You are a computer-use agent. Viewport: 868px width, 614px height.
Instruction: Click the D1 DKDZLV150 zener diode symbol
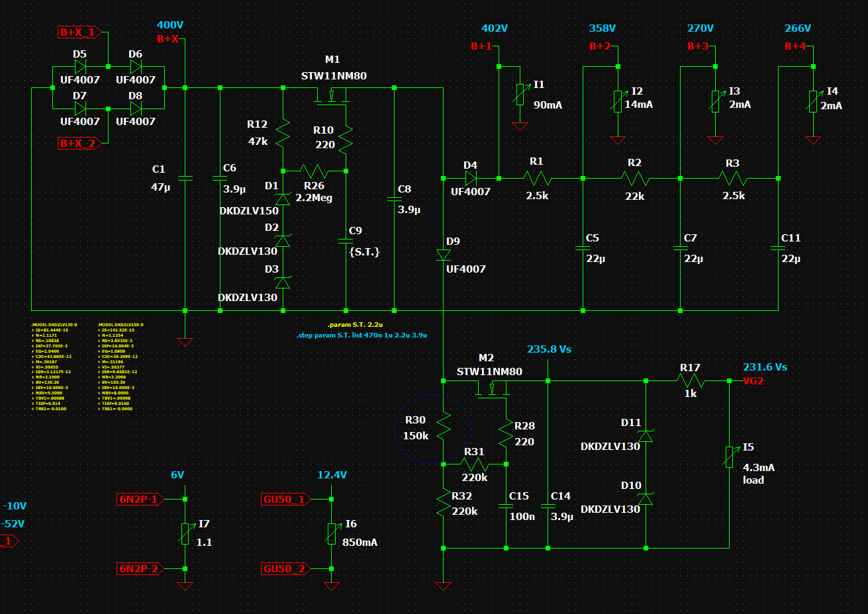[x=283, y=198]
